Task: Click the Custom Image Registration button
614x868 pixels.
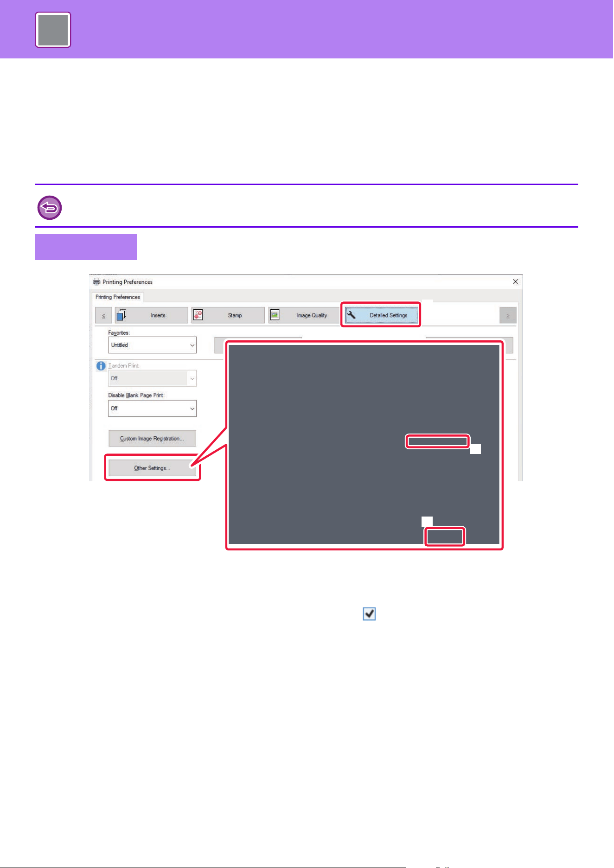Action: 152,439
